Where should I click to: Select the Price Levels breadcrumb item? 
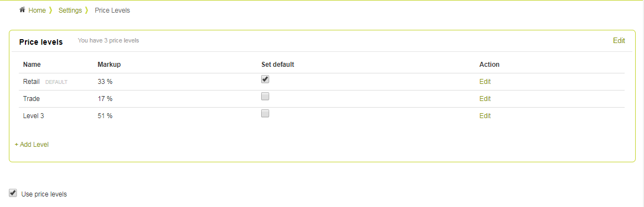[x=112, y=10]
